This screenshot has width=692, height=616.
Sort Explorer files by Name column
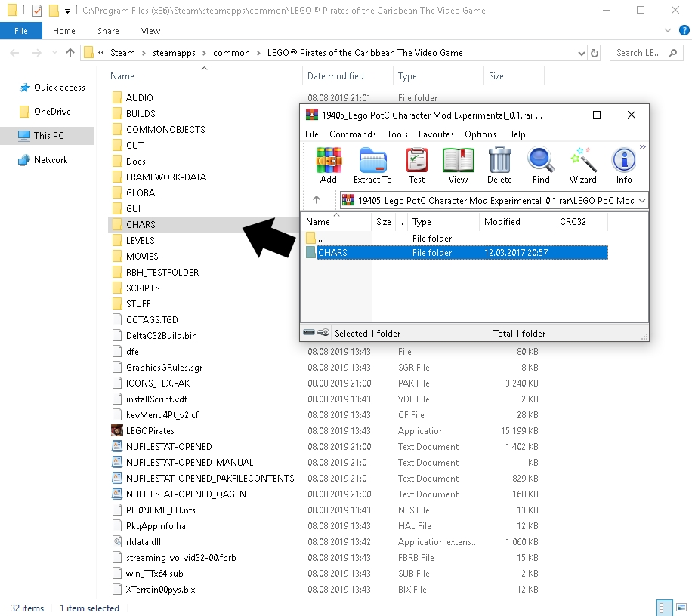point(204,75)
